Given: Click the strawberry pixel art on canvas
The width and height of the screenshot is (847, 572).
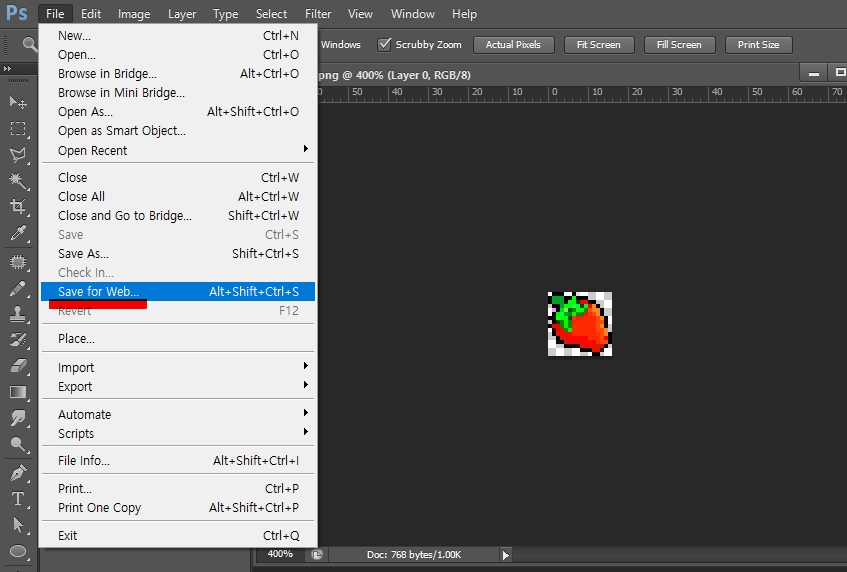Looking at the screenshot, I should tap(580, 324).
